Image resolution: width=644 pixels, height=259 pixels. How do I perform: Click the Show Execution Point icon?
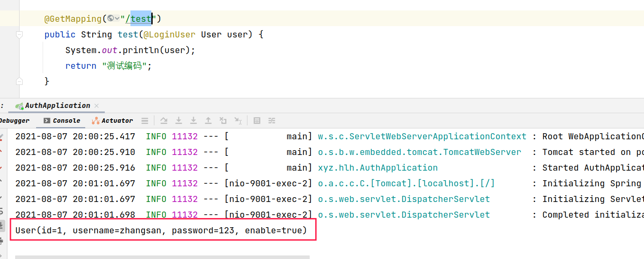click(x=164, y=121)
